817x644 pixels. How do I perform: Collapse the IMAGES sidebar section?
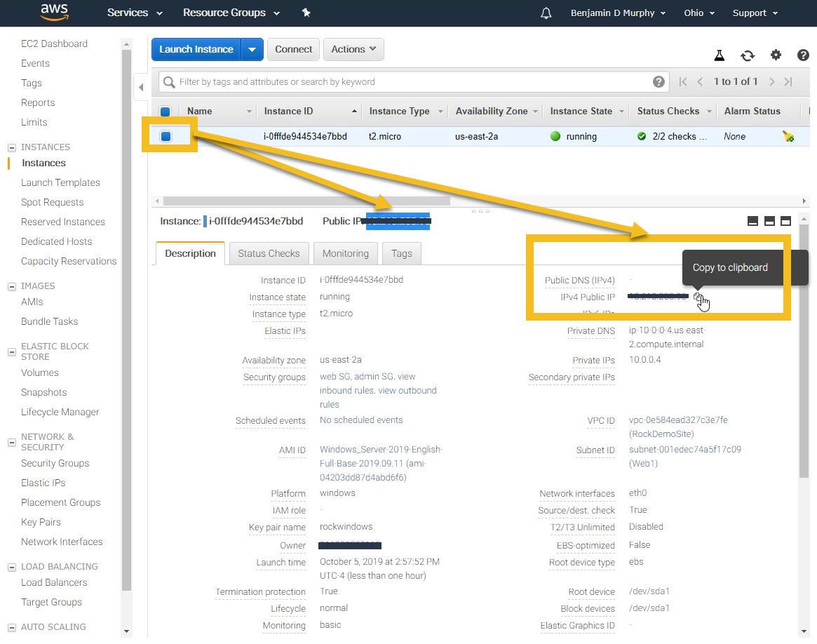tap(12, 286)
